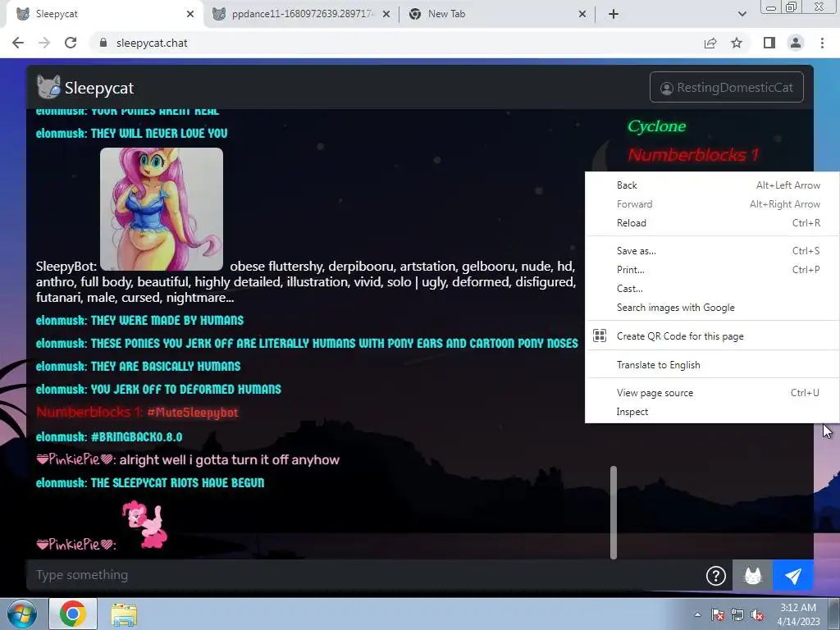Select Inspect in the context menu
Viewport: 840px width, 630px height.
(713, 412)
